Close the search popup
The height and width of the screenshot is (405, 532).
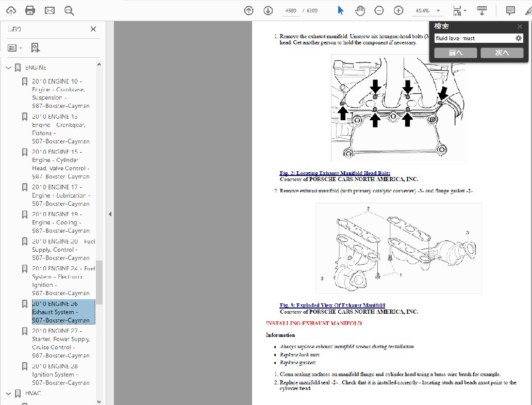coord(520,26)
